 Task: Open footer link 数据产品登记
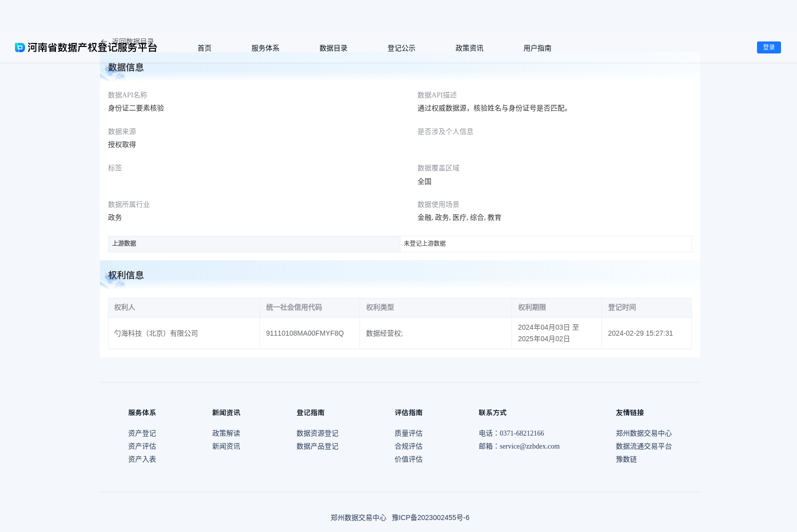coord(317,446)
